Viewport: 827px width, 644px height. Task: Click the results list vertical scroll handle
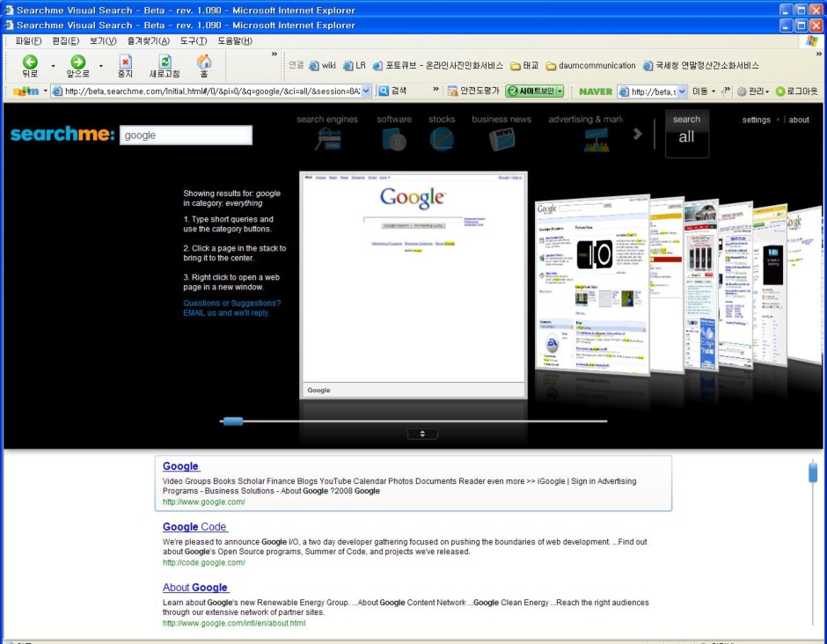813,472
